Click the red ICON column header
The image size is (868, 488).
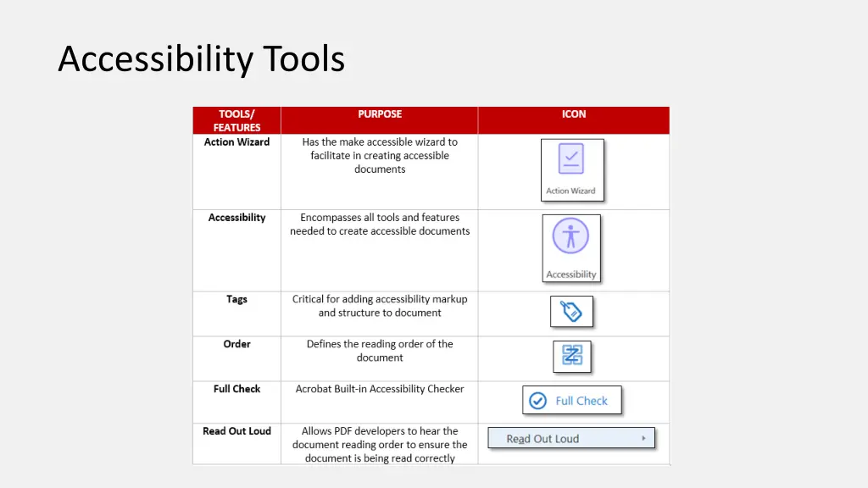click(574, 114)
